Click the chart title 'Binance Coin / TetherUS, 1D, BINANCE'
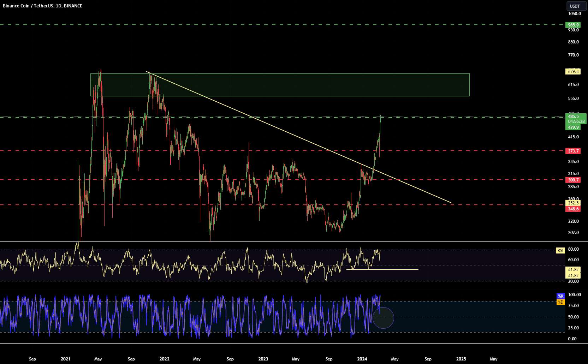 tap(42, 6)
